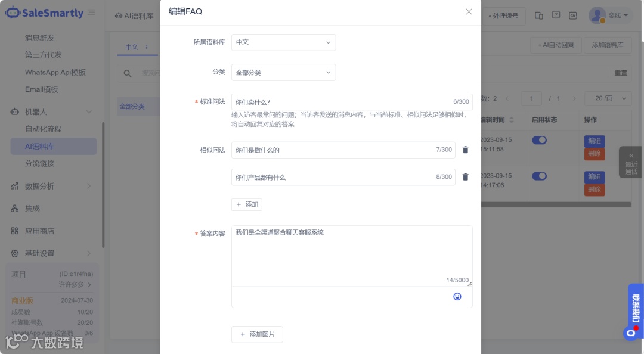Click the 重置 button

[x=621, y=73]
